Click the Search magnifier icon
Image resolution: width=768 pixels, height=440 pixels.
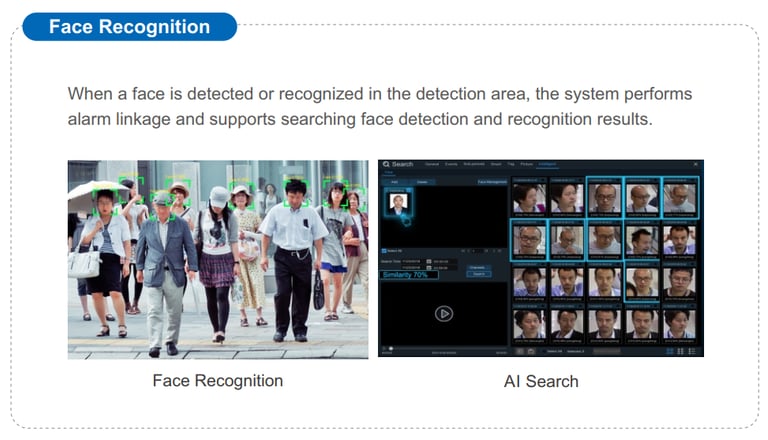coord(386,164)
